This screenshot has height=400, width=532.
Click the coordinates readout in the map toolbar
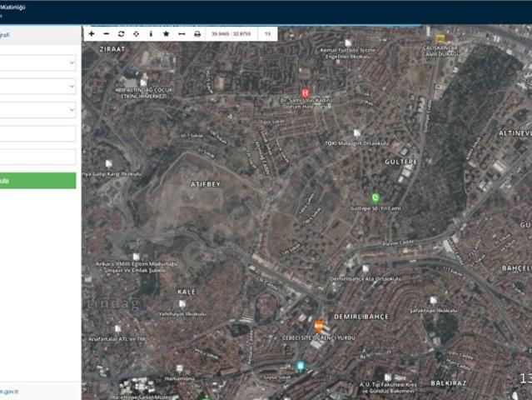click(x=231, y=34)
